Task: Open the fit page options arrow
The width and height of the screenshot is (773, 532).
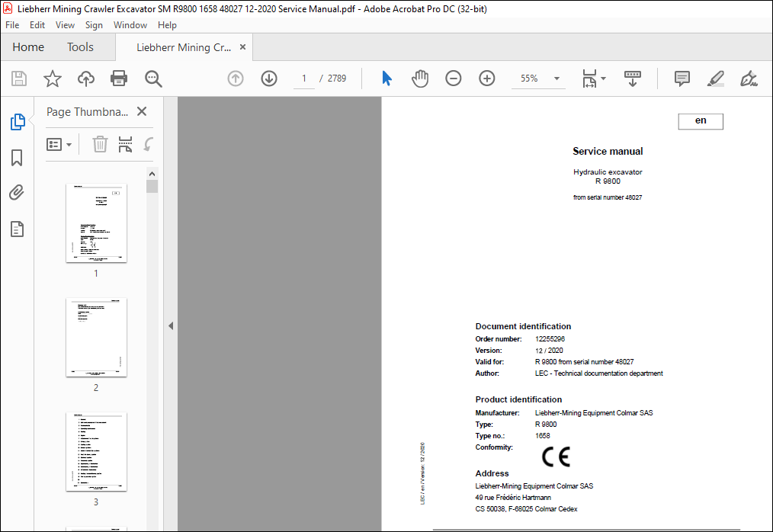Action: click(x=604, y=79)
